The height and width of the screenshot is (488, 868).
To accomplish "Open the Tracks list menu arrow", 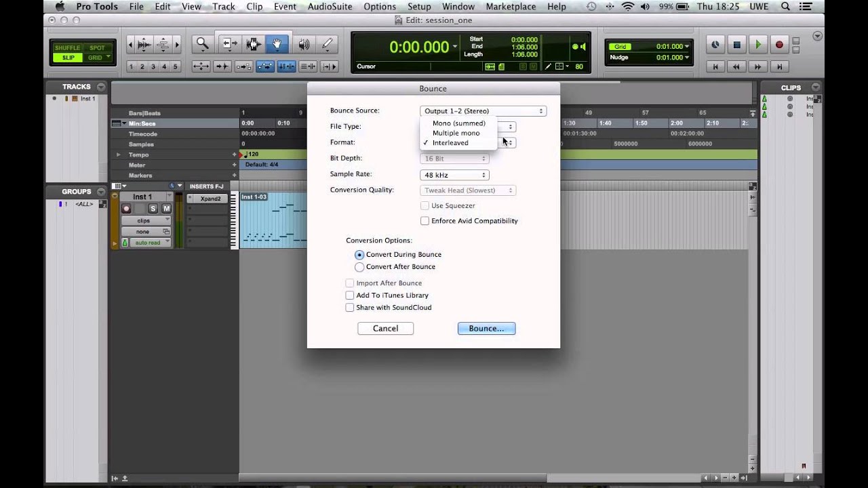I will pos(101,87).
